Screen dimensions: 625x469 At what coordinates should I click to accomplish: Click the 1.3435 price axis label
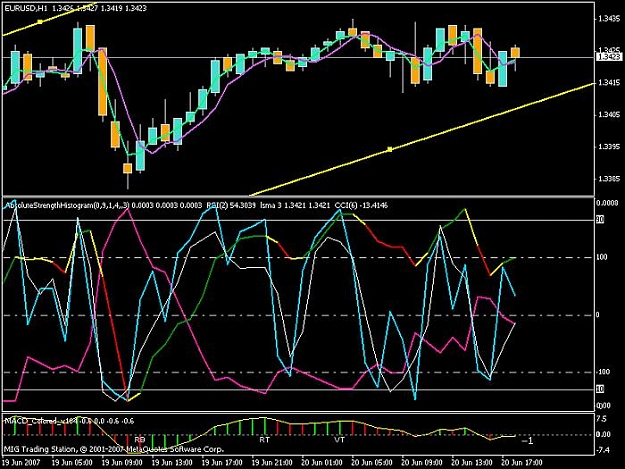point(609,18)
